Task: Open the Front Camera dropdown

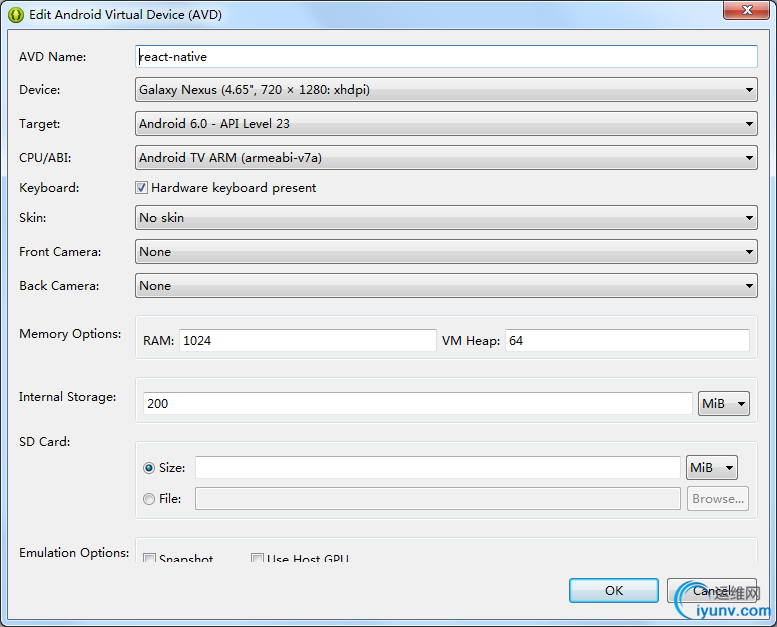Action: click(446, 252)
